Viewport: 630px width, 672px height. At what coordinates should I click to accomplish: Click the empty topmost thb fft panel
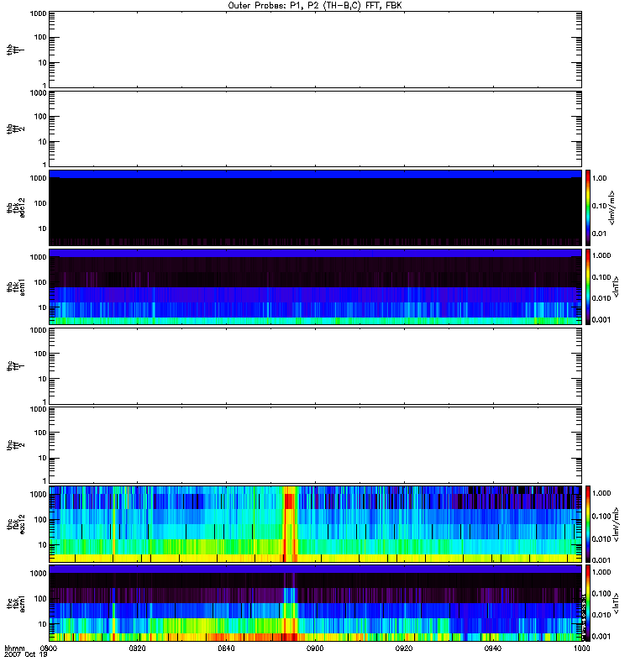[315, 49]
